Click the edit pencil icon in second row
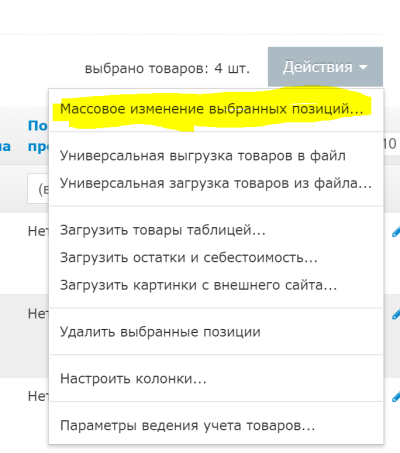The height and width of the screenshot is (453, 400). tap(396, 314)
